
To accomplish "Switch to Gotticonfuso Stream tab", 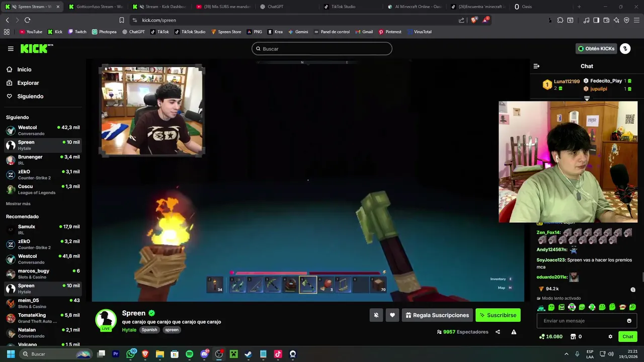I will [x=96, y=7].
